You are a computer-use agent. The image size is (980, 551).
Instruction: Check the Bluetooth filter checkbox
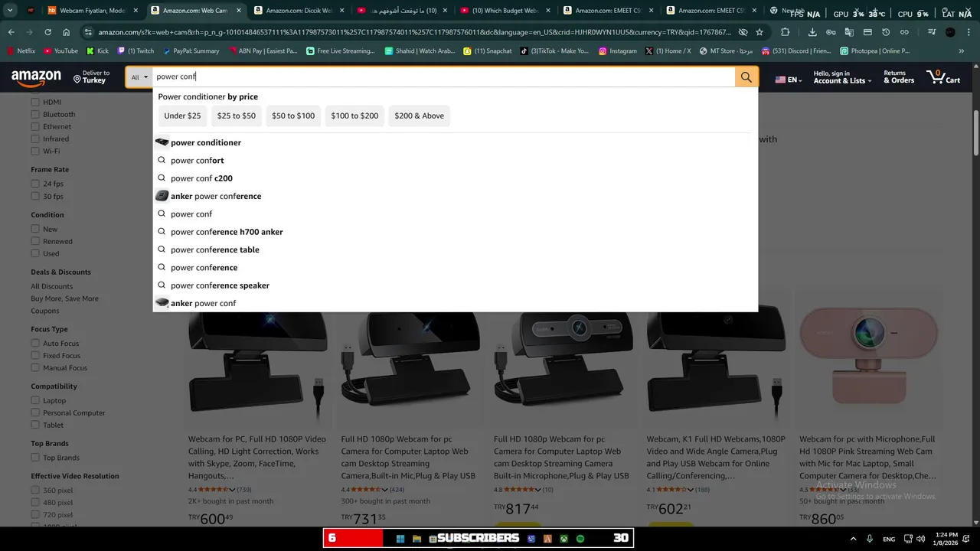pyautogui.click(x=34, y=114)
